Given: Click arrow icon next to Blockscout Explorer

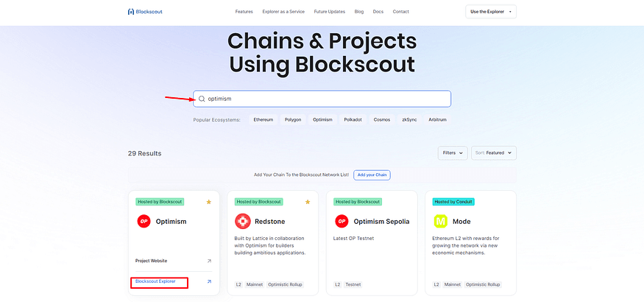Looking at the screenshot, I should (209, 281).
